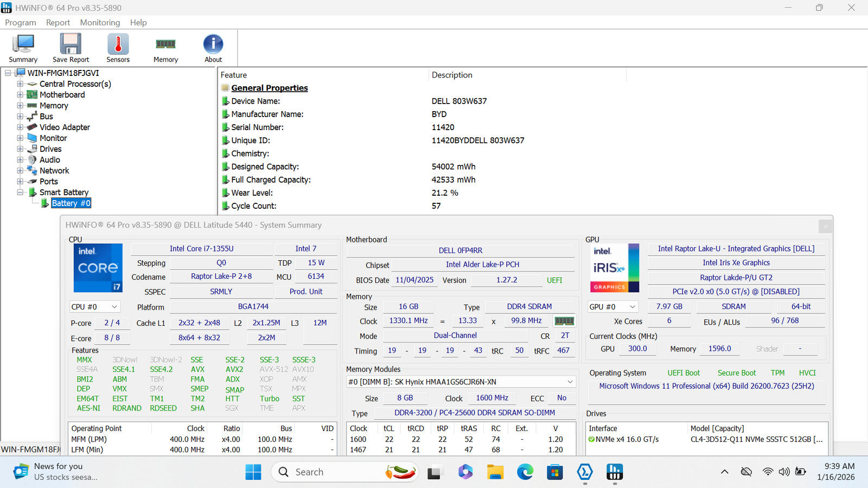Open Microsoft Edge from the taskbar
The width and height of the screenshot is (868, 488).
pos(525,472)
